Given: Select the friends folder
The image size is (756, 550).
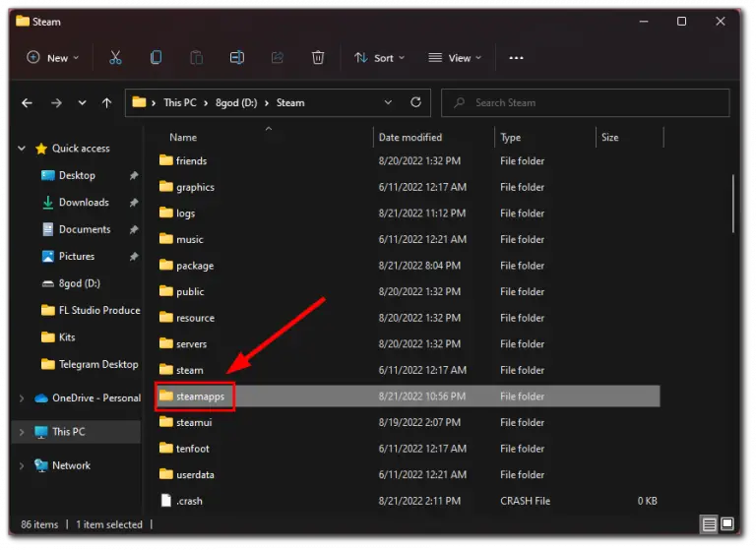Looking at the screenshot, I should coord(183,160).
